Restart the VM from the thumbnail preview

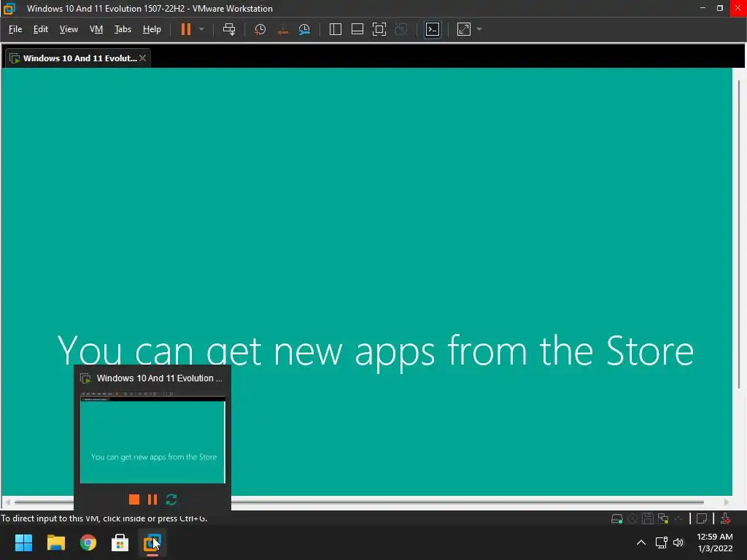(x=171, y=499)
